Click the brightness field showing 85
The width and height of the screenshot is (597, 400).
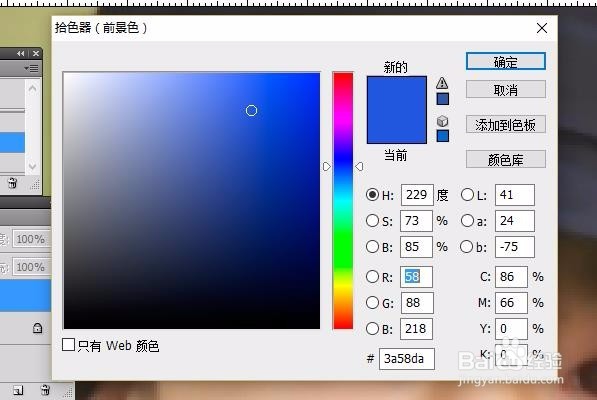(416, 247)
